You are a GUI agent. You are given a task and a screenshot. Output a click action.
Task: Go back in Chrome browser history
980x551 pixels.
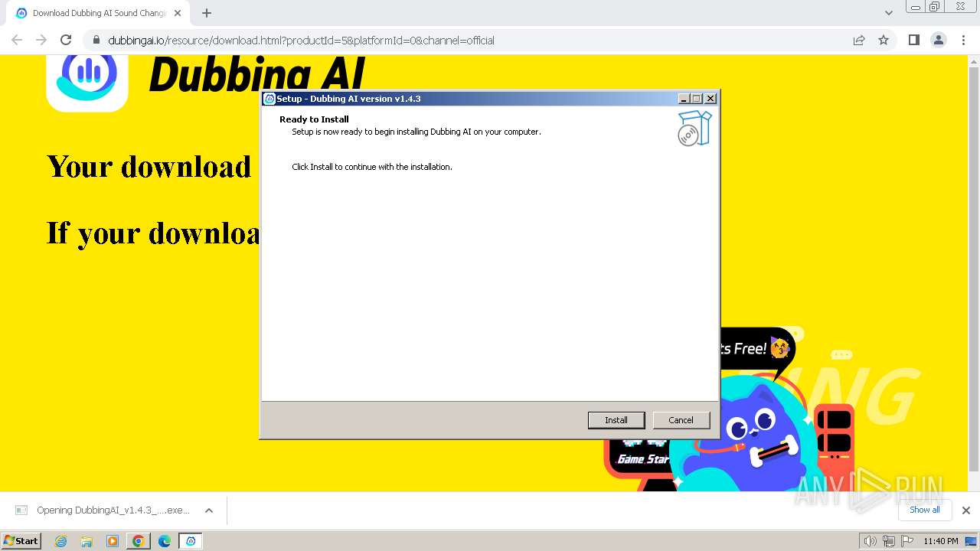17,40
